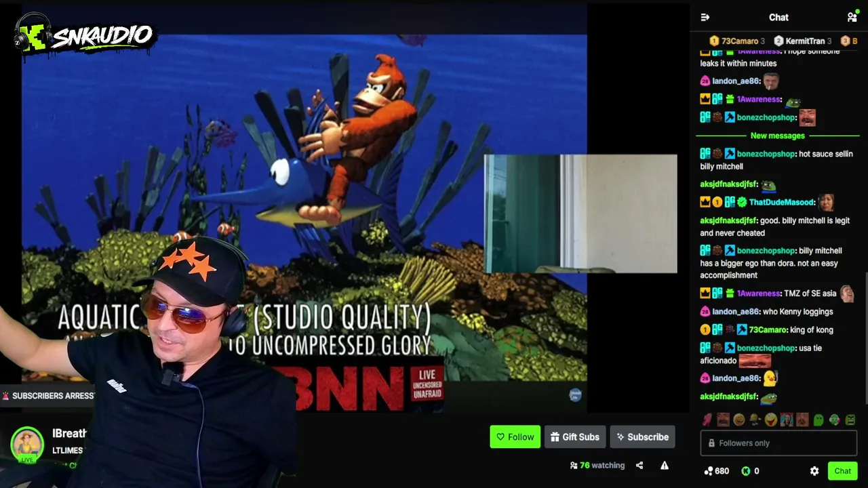Pick the pink first emote in quick emote bar
868x488 pixels.
tap(707, 420)
